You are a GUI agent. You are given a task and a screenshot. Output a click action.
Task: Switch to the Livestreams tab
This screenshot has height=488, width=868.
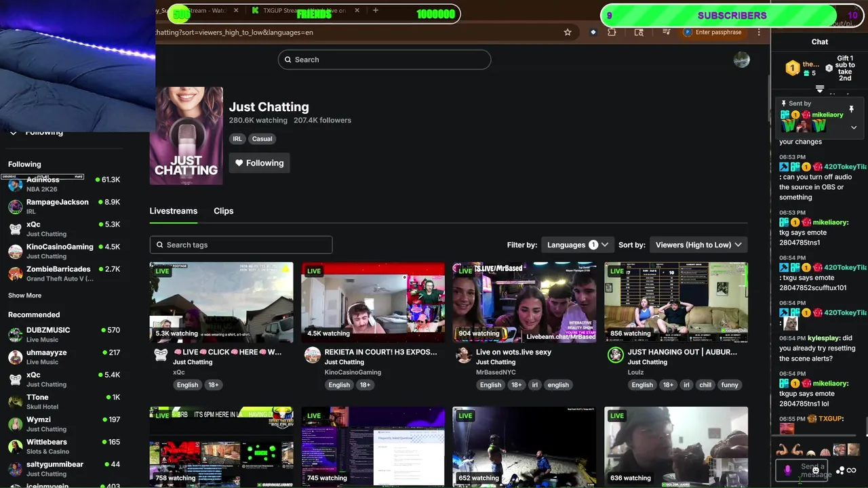174,211
